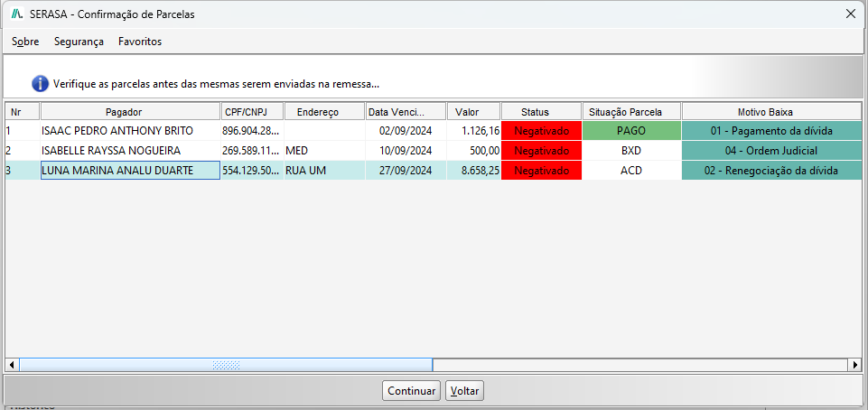Select payer ISAAC PEDRO ANTHONY BRITO
Screen dimensions: 868x410
[130, 131]
